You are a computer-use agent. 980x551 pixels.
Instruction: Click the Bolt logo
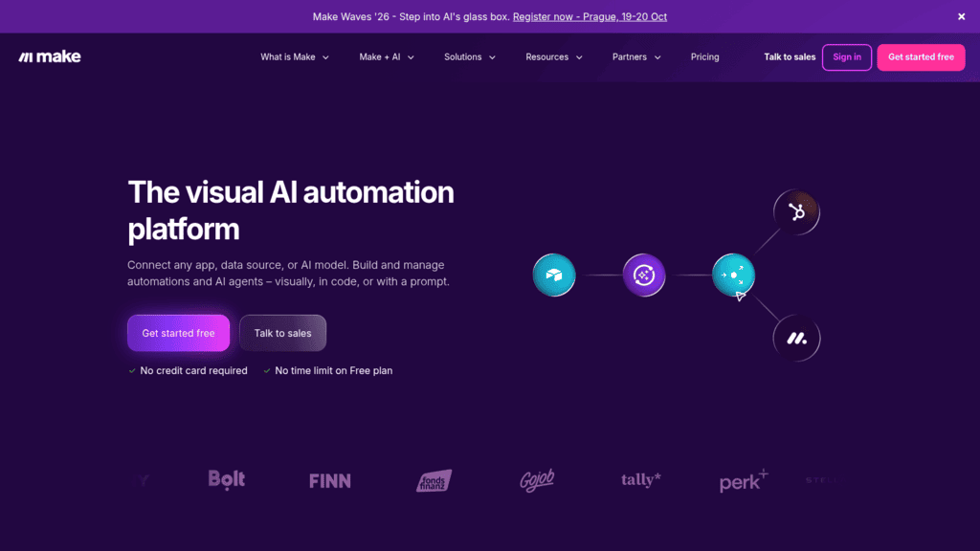click(x=226, y=480)
